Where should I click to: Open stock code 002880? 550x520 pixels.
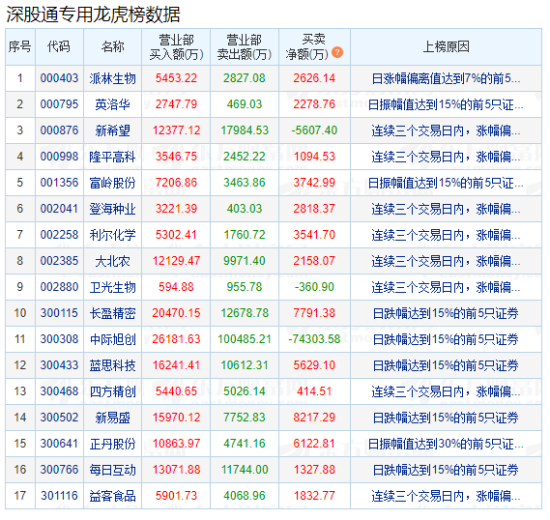point(59,287)
